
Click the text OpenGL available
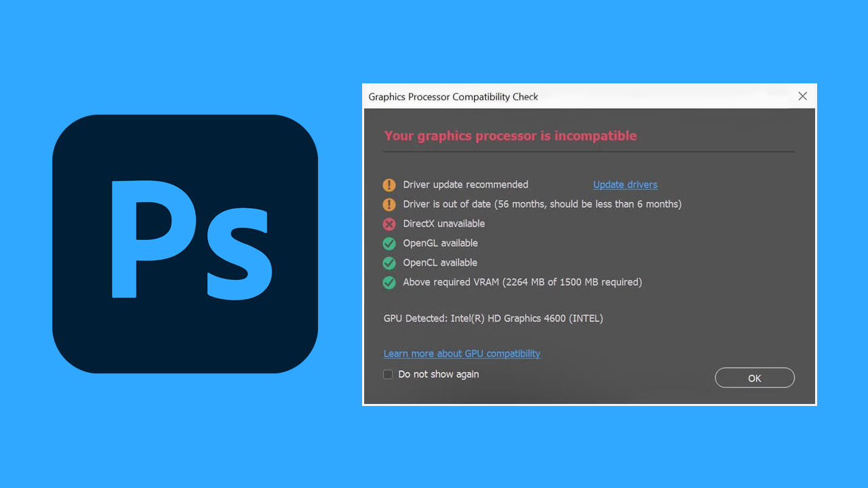441,243
